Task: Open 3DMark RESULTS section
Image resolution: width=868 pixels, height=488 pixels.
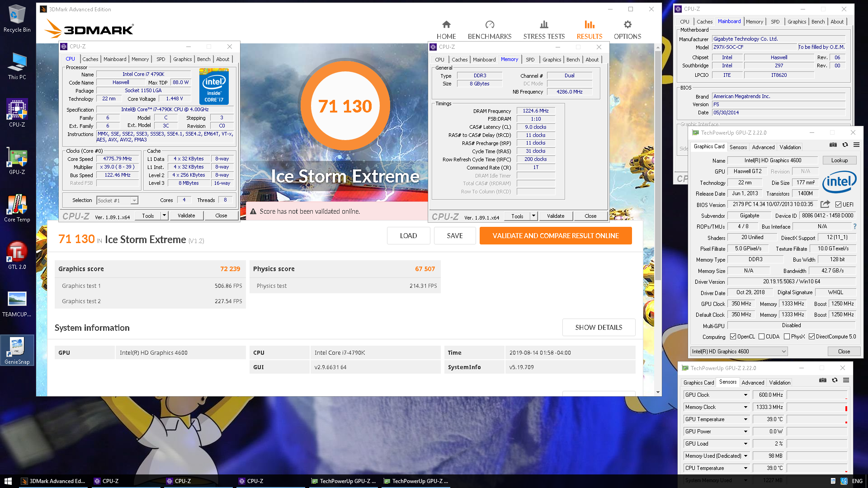Action: pos(589,30)
